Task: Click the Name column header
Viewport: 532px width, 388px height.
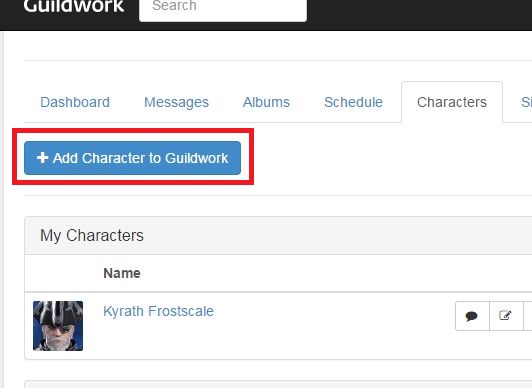Action: (x=122, y=273)
